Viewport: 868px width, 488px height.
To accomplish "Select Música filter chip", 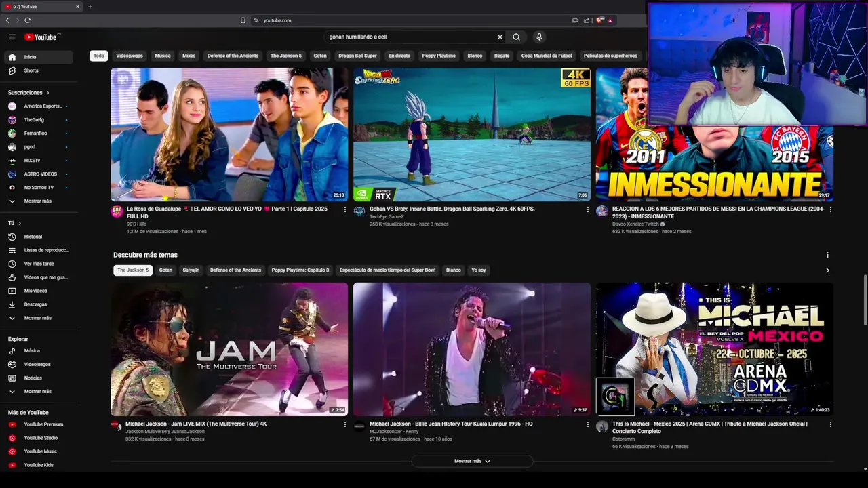I will coord(163,56).
